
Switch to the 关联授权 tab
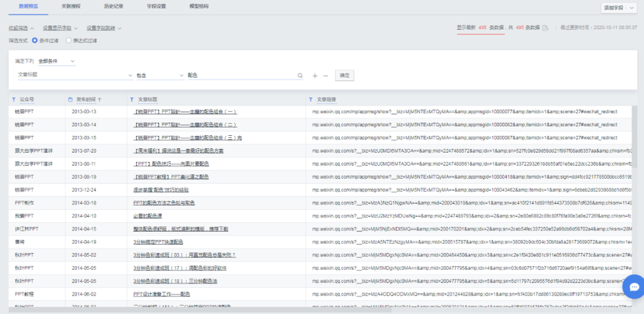[70, 7]
